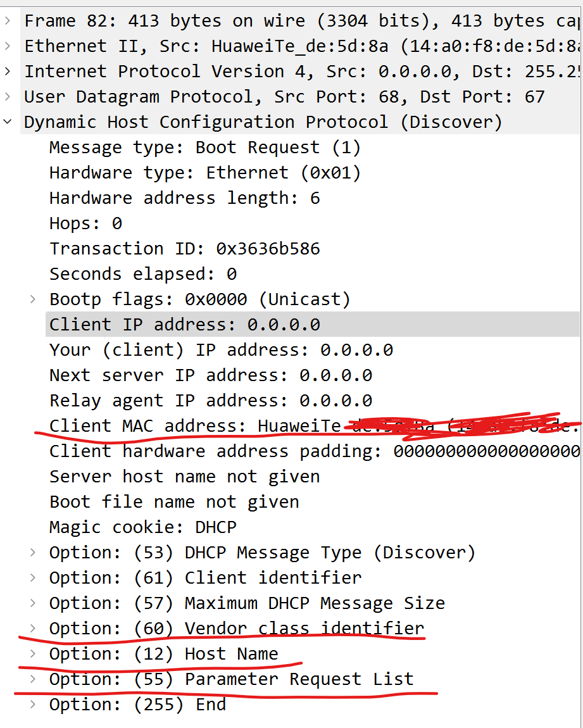This screenshot has height=728, width=583.
Task: Expand Option 12 Host Name
Action: click(x=33, y=654)
